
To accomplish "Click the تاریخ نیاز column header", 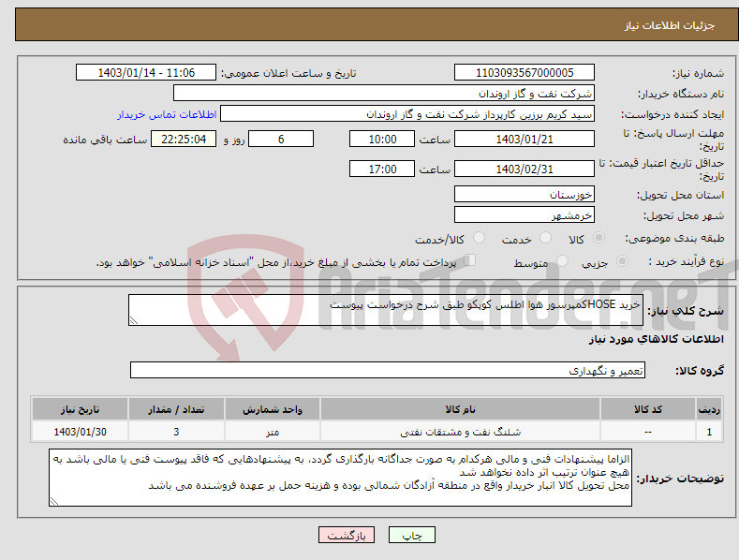I will pos(81,409).
